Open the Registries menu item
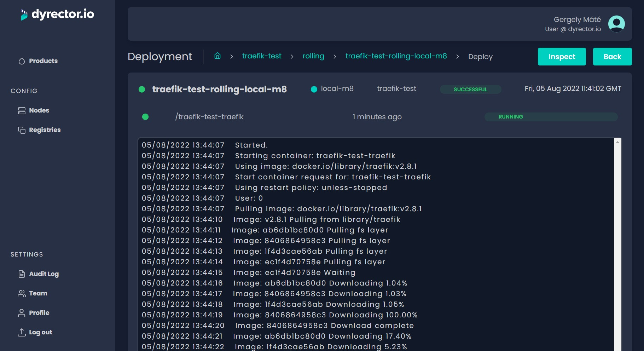 click(x=39, y=130)
